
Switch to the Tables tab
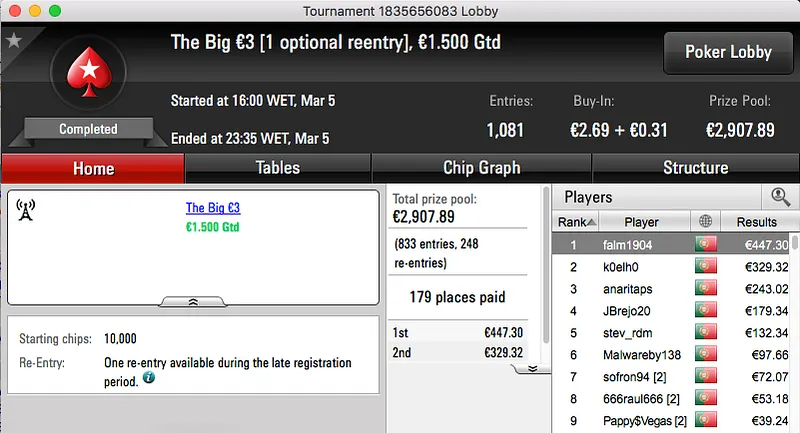pyautogui.click(x=278, y=168)
